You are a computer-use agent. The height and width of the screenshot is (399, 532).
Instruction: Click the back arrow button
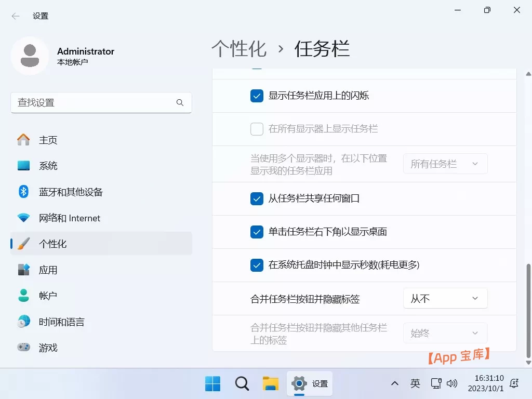pos(15,16)
